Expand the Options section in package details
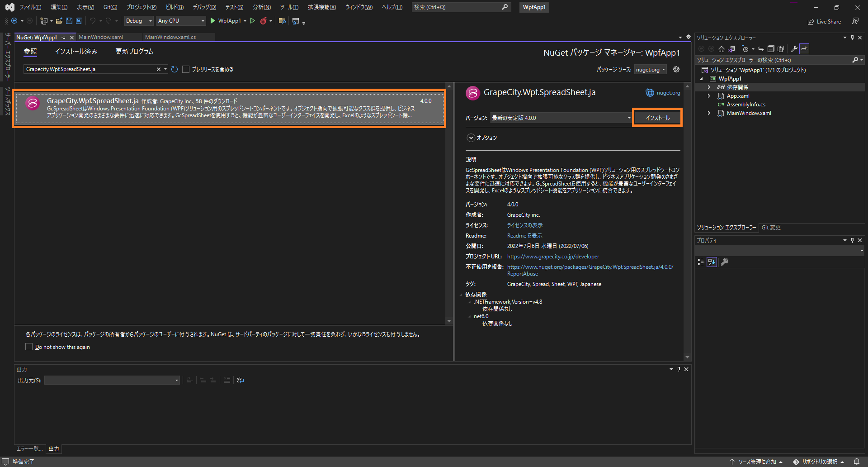868x467 pixels. (x=471, y=138)
